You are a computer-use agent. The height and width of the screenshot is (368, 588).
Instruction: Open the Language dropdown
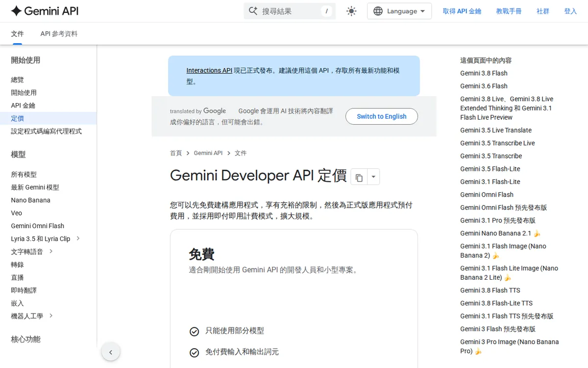(399, 11)
